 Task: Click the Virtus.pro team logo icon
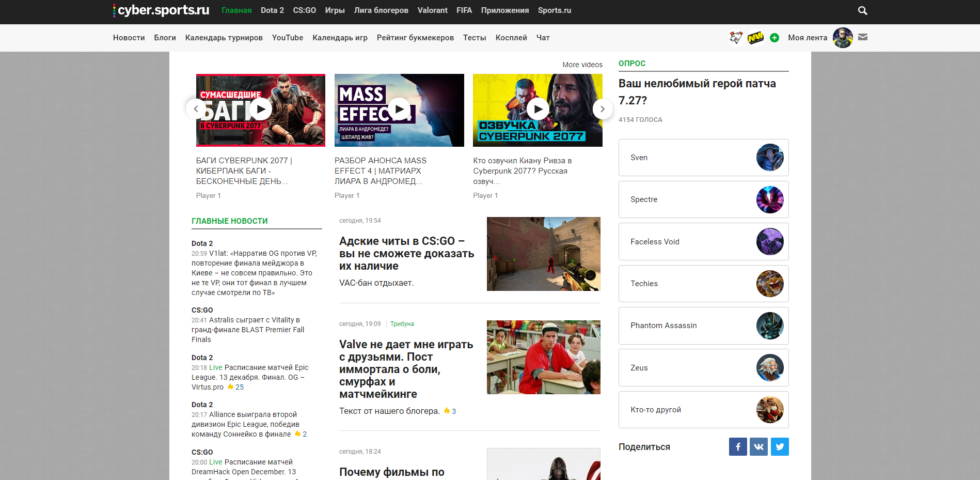[x=736, y=37]
